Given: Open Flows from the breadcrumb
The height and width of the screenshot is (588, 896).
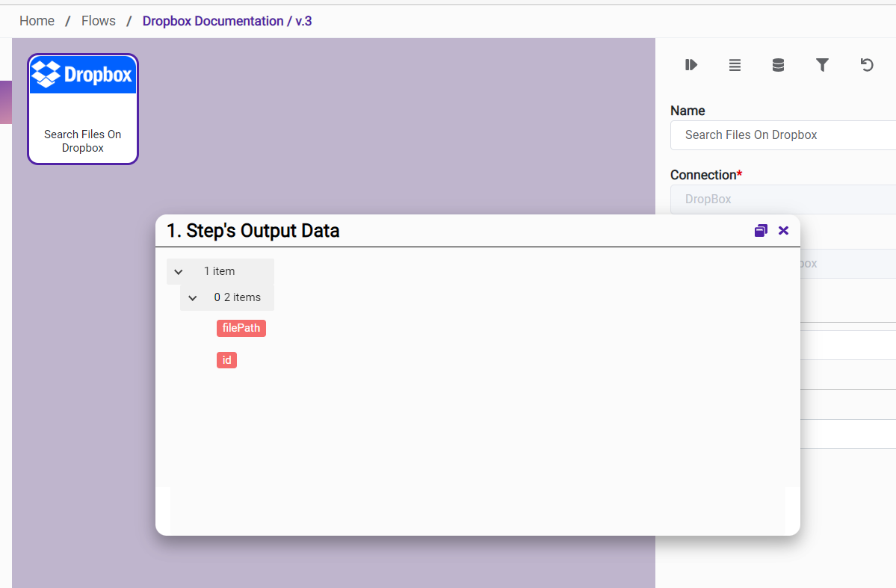Looking at the screenshot, I should (x=99, y=21).
